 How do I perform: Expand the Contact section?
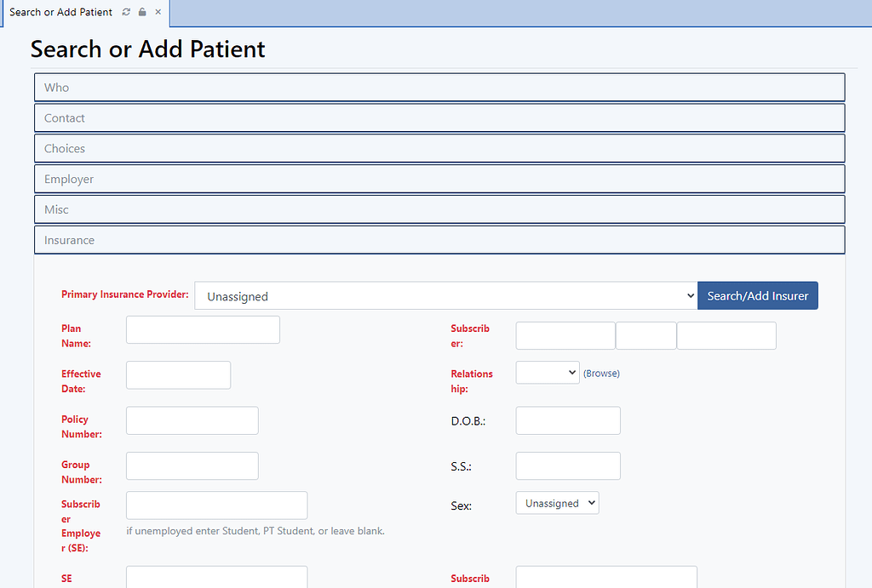click(x=439, y=117)
